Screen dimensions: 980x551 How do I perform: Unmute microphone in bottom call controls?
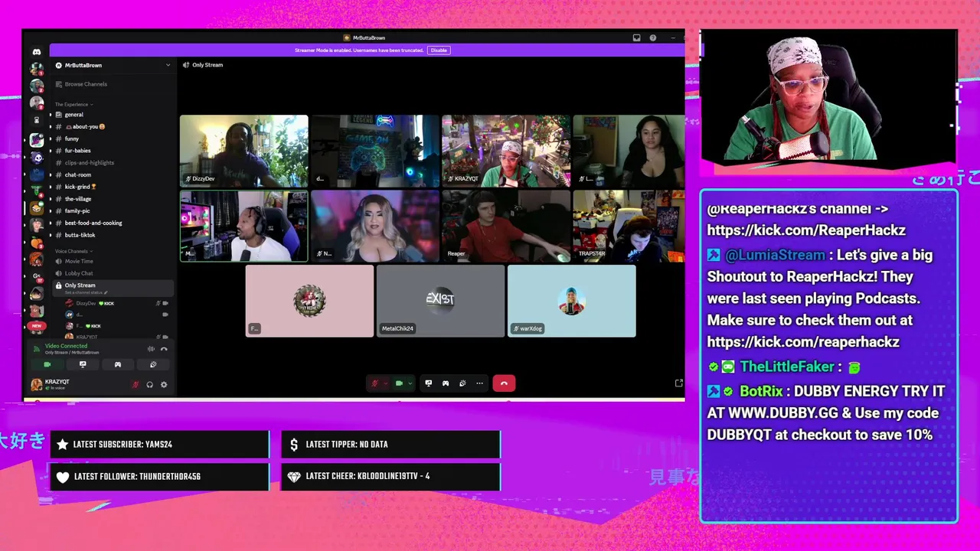click(x=374, y=383)
